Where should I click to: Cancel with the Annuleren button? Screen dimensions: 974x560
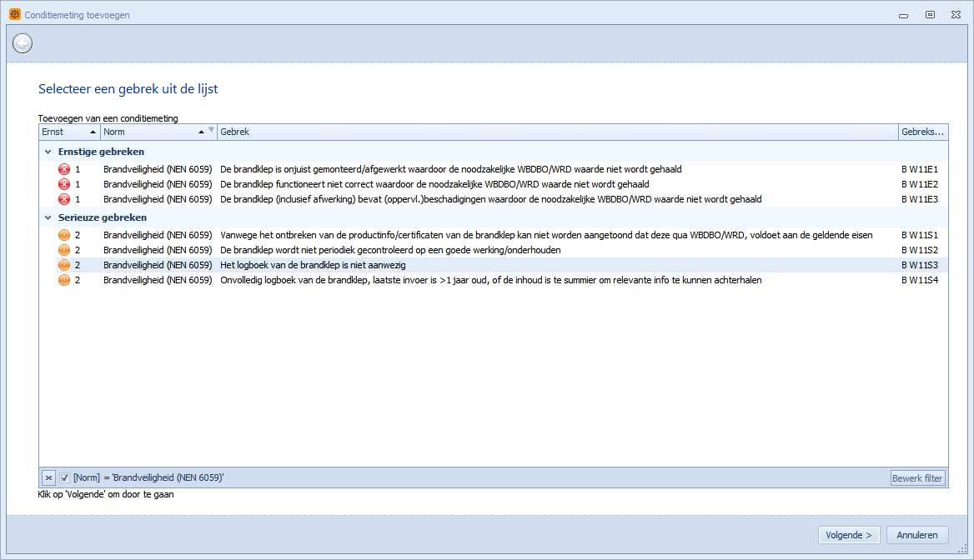pyautogui.click(x=917, y=535)
